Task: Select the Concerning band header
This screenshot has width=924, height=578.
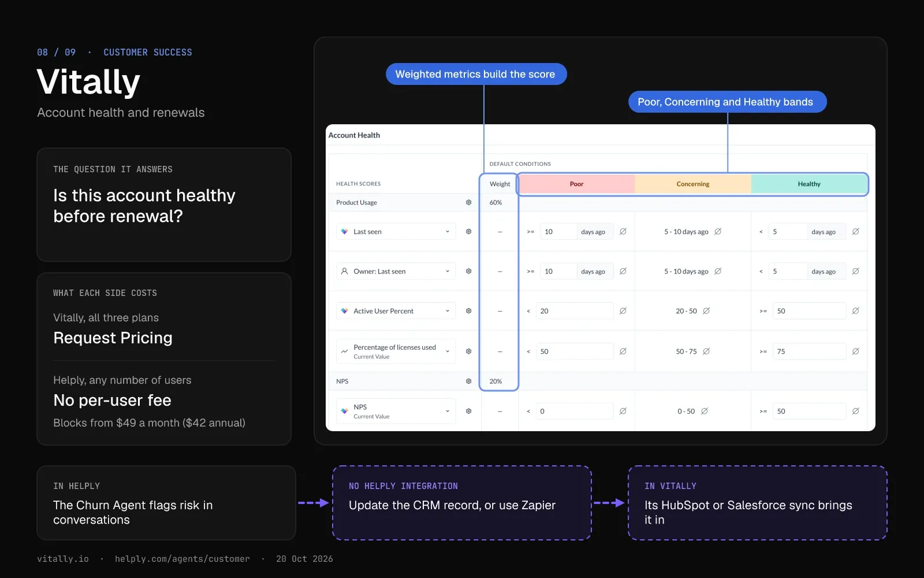Action: point(693,184)
